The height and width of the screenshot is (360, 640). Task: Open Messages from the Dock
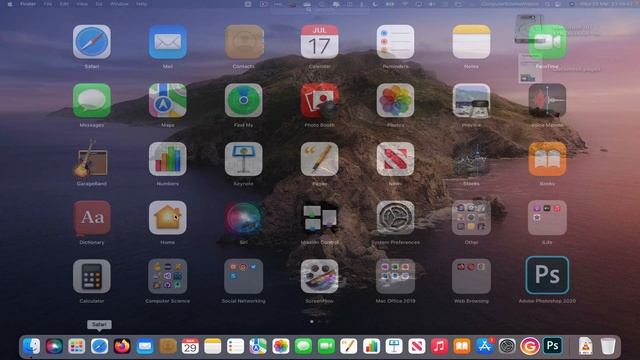coord(303,347)
